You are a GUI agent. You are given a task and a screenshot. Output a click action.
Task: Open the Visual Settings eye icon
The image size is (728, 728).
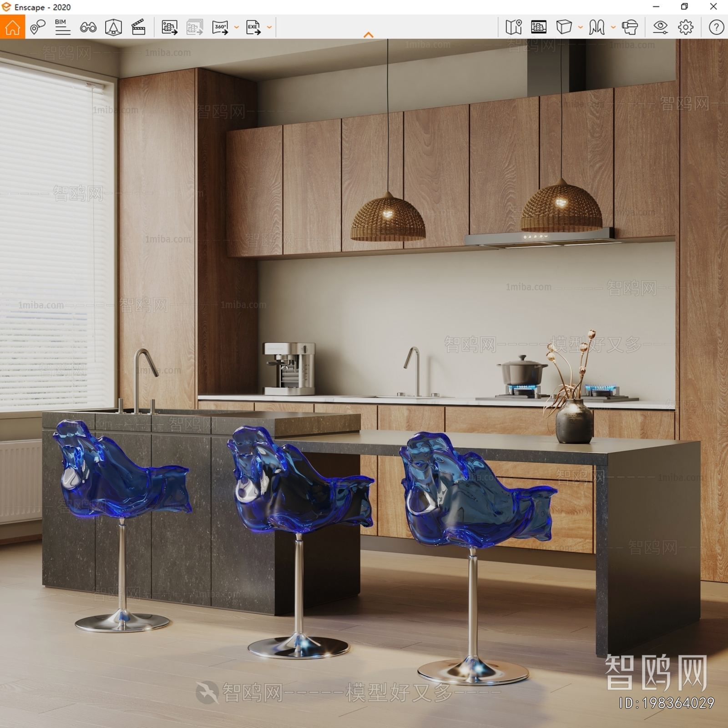660,27
